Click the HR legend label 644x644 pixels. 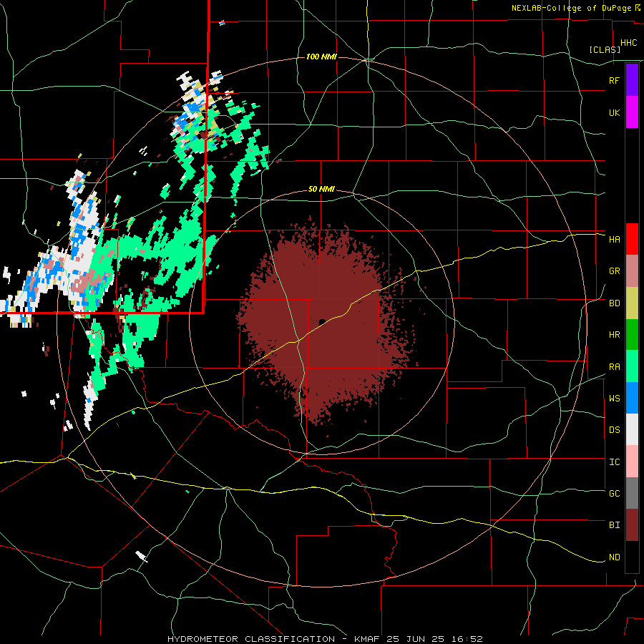pos(614,335)
